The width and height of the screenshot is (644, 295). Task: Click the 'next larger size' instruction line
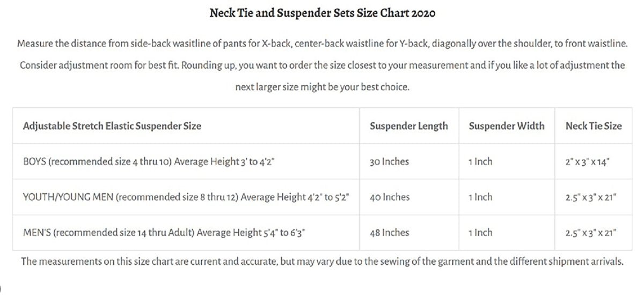[322, 87]
